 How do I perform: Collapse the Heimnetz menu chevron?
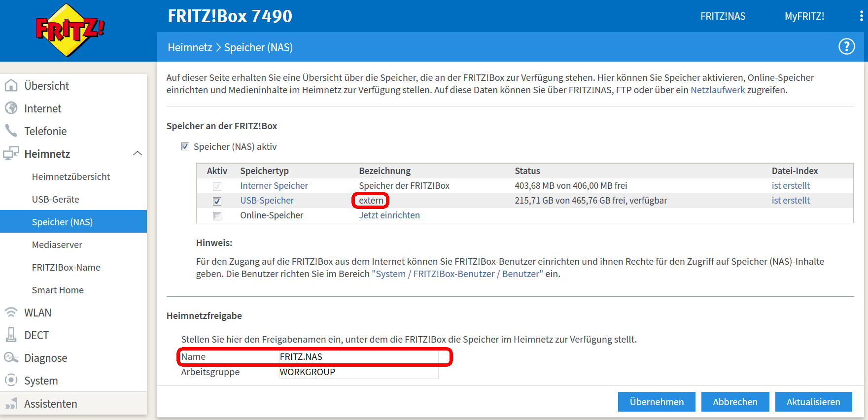138,154
